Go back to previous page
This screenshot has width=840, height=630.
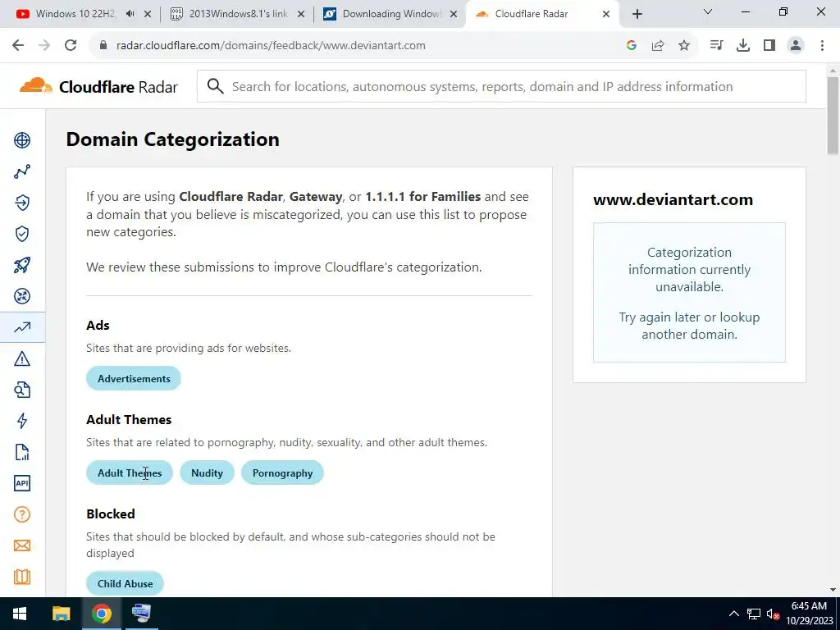18,45
